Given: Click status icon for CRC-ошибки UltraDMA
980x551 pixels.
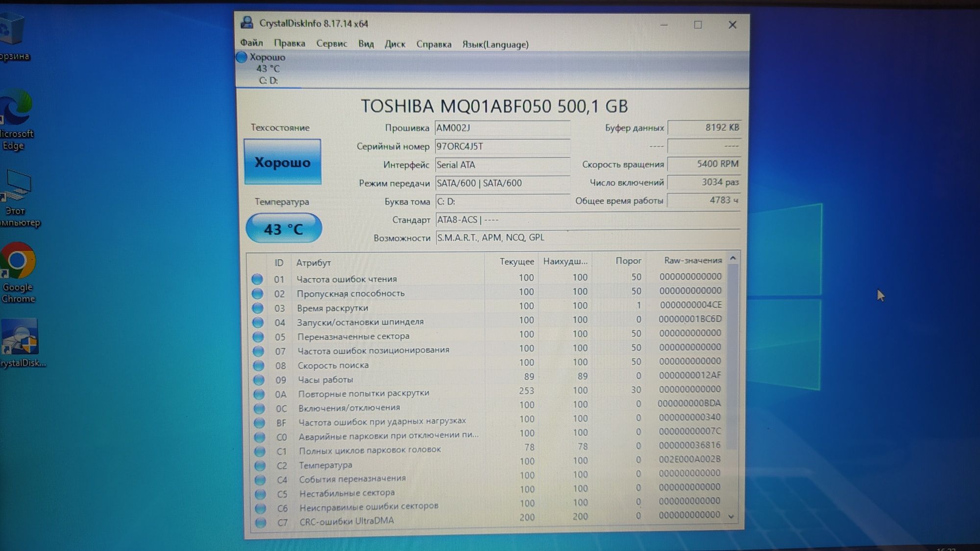Looking at the screenshot, I should [x=261, y=523].
